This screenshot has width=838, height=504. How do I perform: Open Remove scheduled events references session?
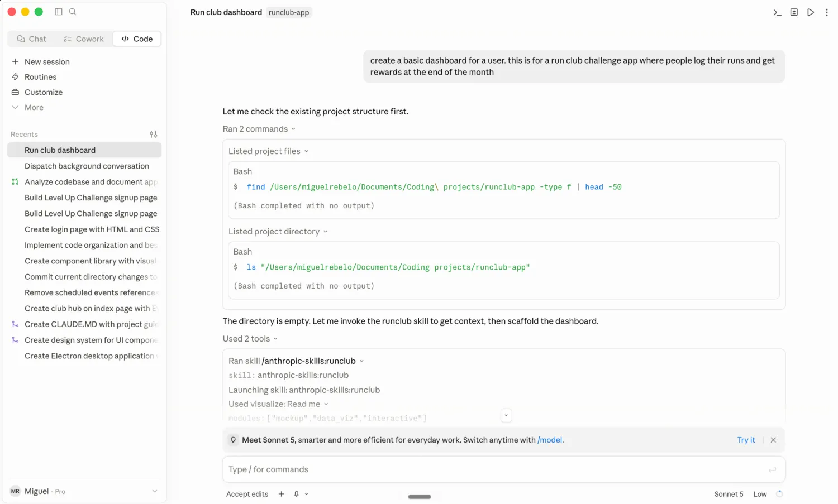point(84,292)
